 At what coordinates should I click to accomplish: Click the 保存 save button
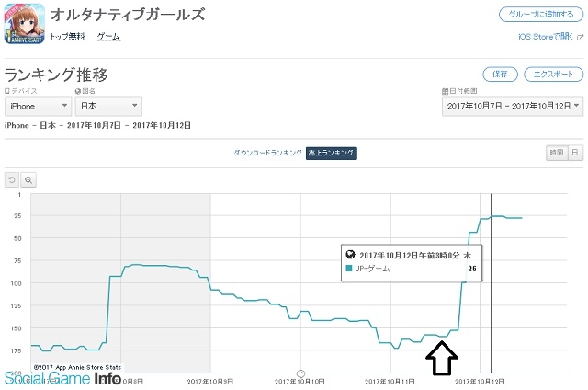tap(500, 75)
